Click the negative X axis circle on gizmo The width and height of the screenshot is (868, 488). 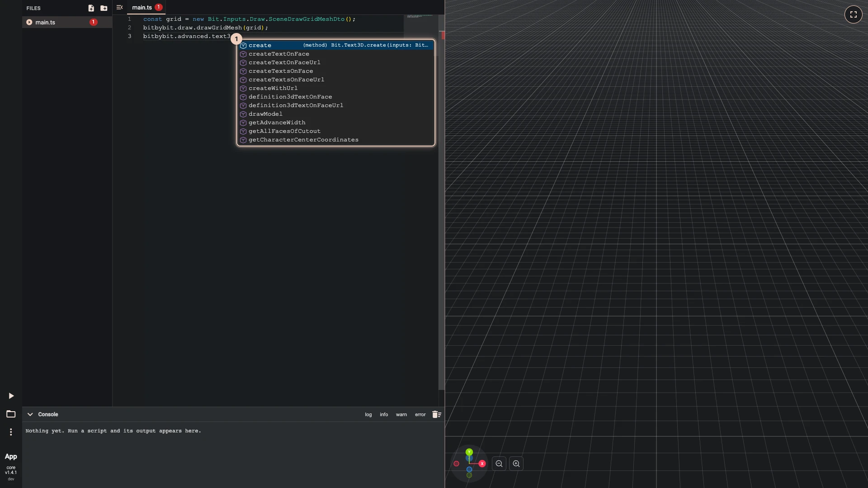456,464
